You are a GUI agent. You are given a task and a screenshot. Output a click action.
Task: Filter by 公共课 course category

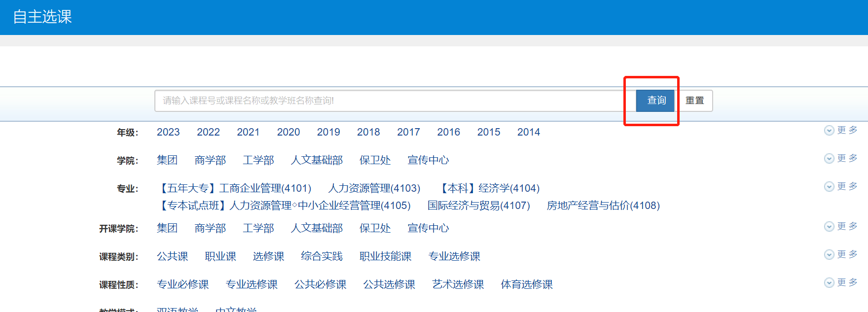pos(172,256)
